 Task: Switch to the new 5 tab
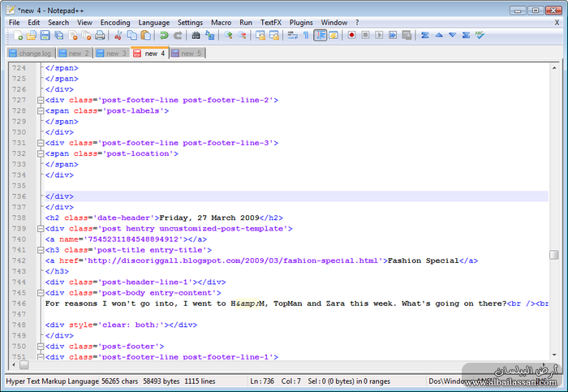187,54
